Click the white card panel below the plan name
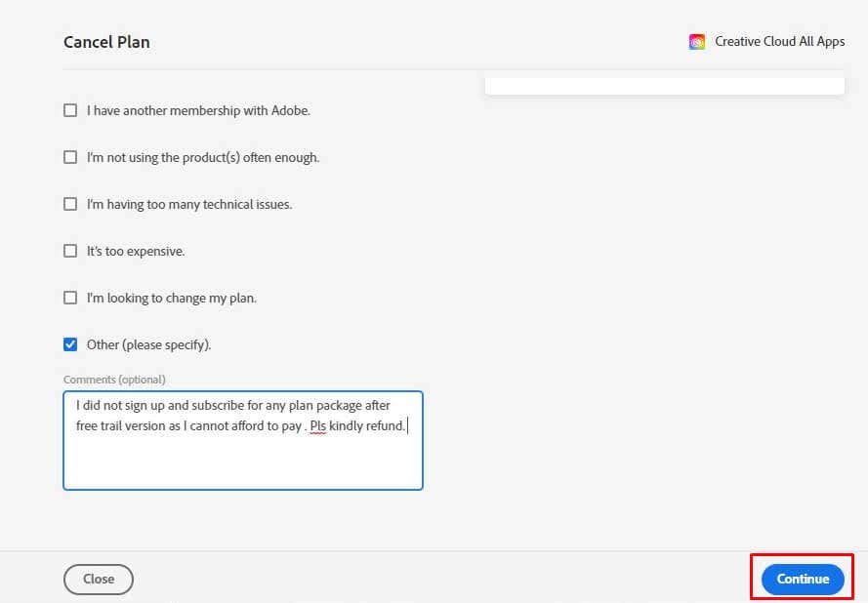 click(664, 86)
